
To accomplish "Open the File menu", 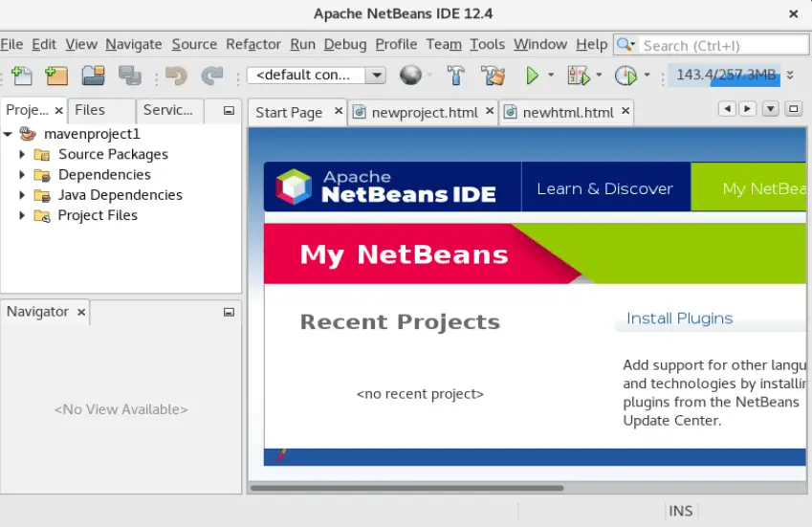I will (11, 45).
